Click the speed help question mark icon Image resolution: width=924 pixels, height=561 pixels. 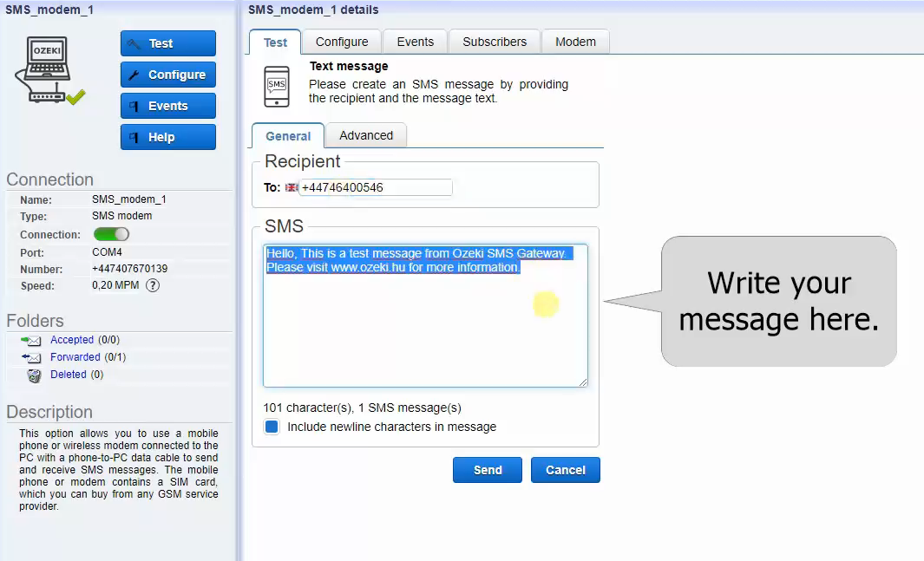153,285
